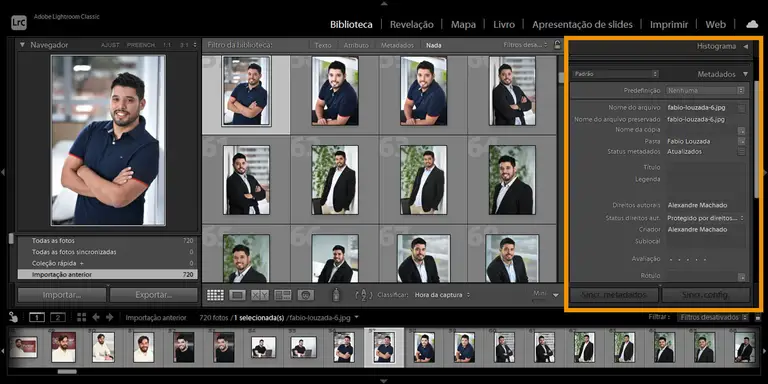Open the Imprimir module
The image size is (768, 384).
pos(669,24)
